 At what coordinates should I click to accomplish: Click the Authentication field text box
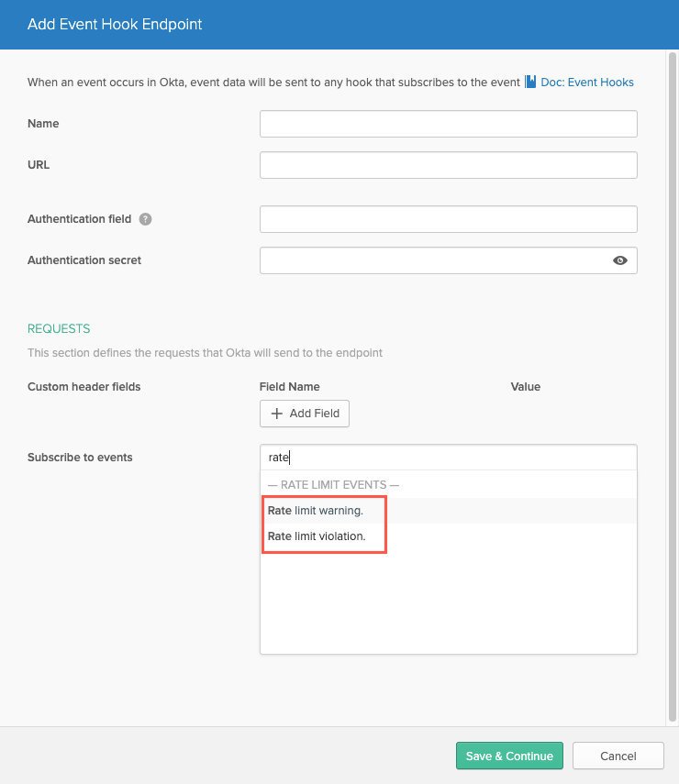pos(449,219)
